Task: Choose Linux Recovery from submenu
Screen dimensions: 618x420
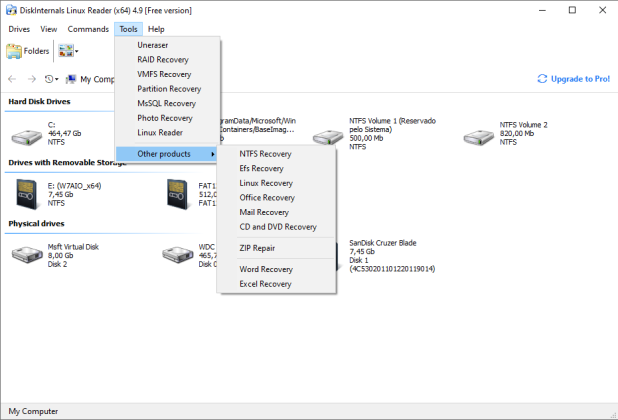Action: 277,183
